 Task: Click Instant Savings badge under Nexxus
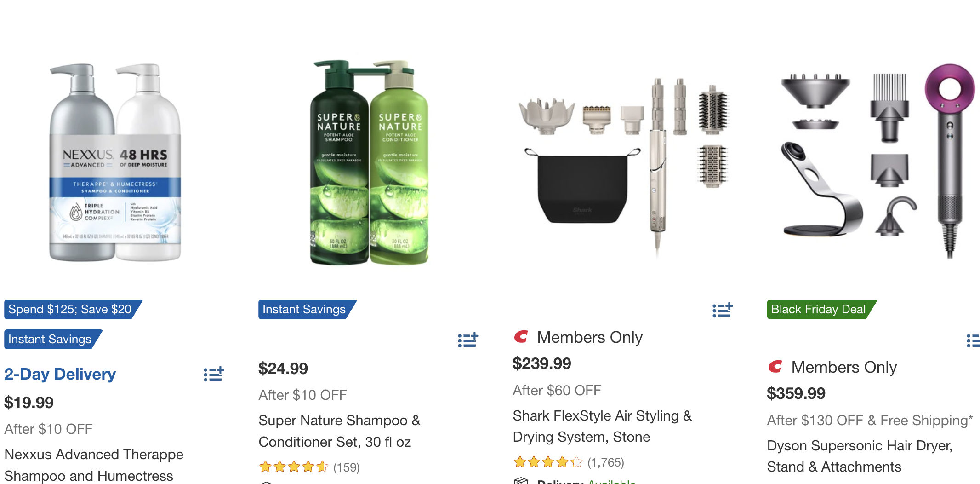[x=50, y=339]
